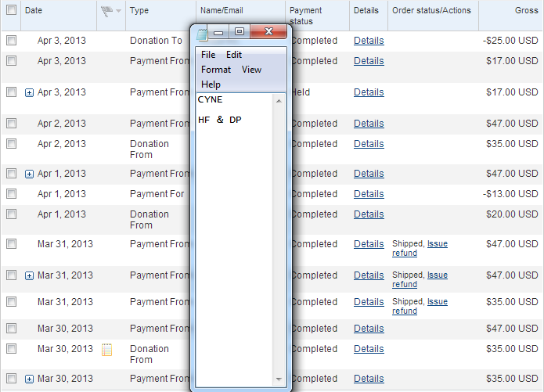The image size is (544, 392).
Task: Click inside the Notepad text area
Action: tap(235, 235)
